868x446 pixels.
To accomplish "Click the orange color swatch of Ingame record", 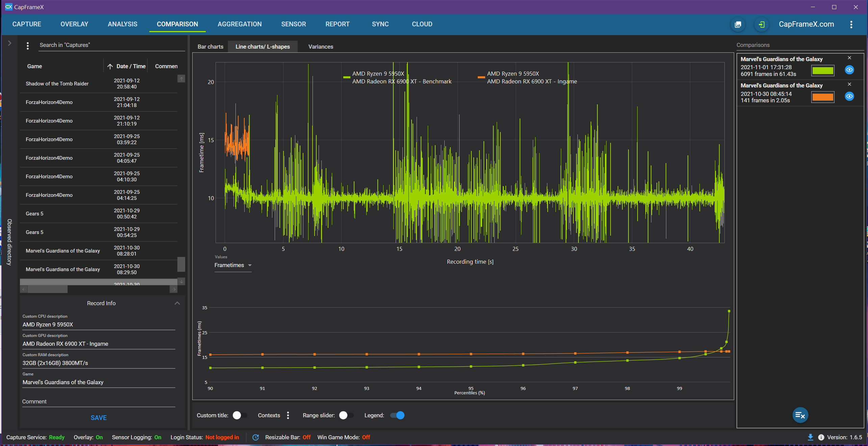I will (x=822, y=97).
